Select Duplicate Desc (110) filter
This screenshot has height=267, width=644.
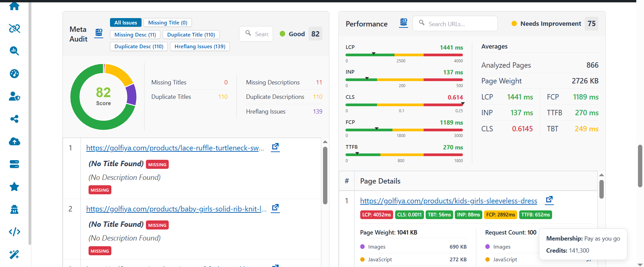(x=139, y=46)
